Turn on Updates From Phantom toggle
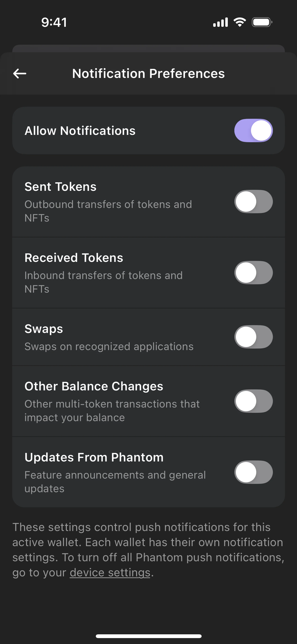The width and height of the screenshot is (297, 644). [x=253, y=472]
